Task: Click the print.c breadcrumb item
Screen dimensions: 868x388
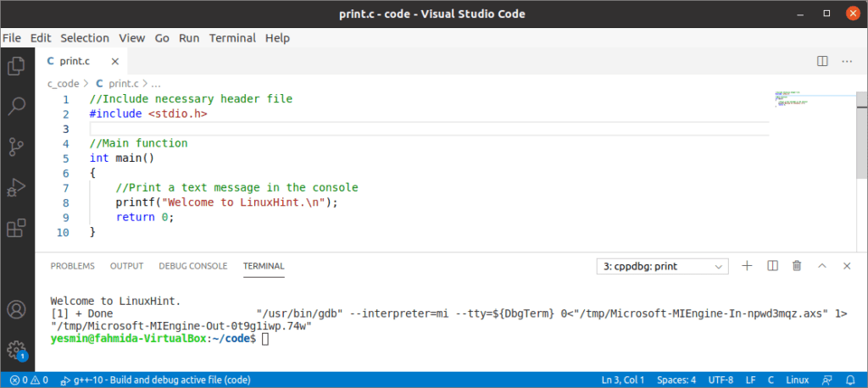Action: tap(117, 84)
